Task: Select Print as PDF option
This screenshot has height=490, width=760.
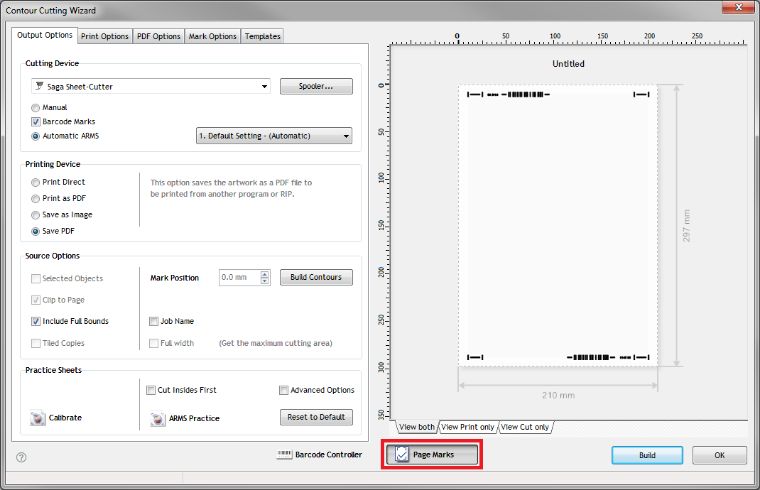Action: (37, 198)
